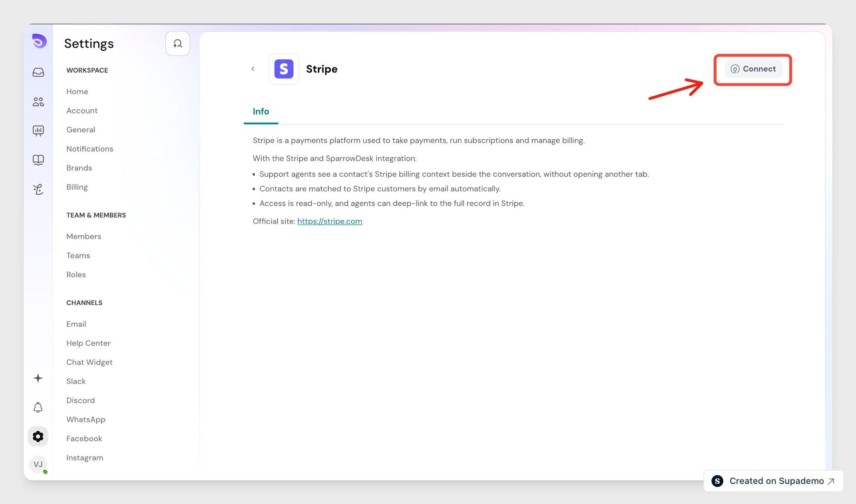856x504 pixels.
Task: Open the notifications bell icon
Action: click(x=38, y=407)
